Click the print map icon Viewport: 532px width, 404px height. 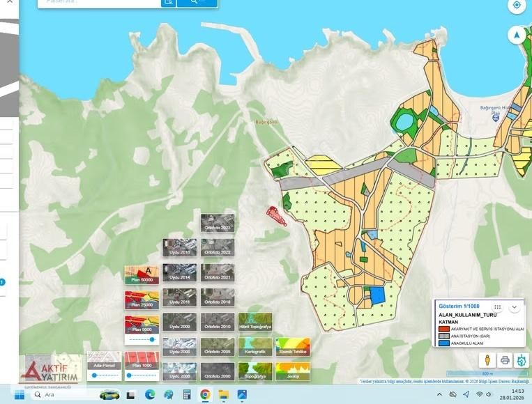tap(505, 360)
